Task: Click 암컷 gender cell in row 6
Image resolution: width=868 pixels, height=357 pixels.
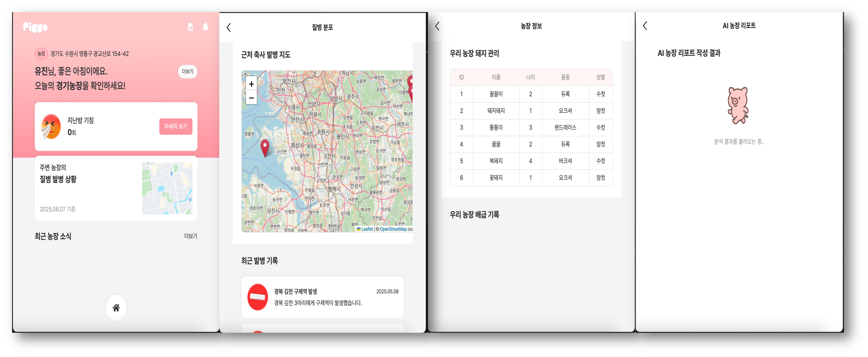Action: (600, 178)
